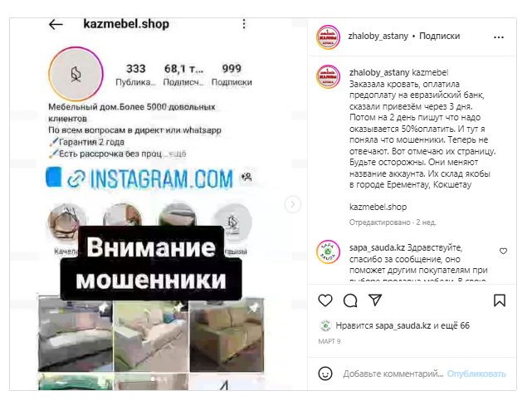This screenshot has width=532, height=420.
Task: Click the МАРТ 9 post date
Action: pos(329,341)
